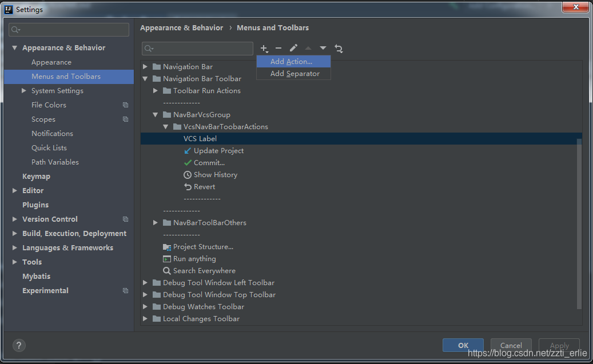Expand the Version Control settings section
This screenshot has width=593, height=364.
(x=15, y=219)
